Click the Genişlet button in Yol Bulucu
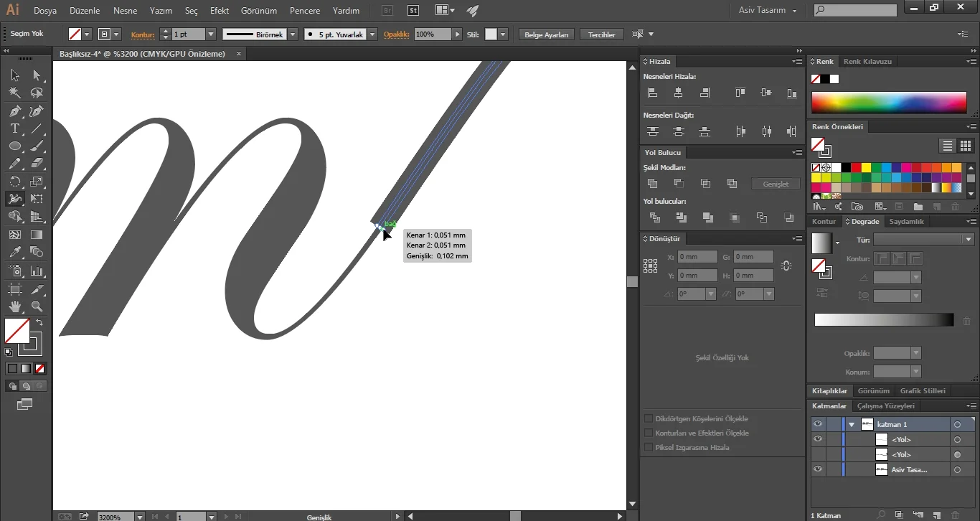The height and width of the screenshot is (521, 980). (776, 184)
